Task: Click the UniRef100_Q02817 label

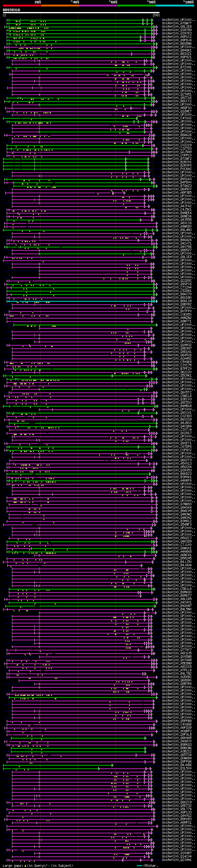Action: (177, 433)
